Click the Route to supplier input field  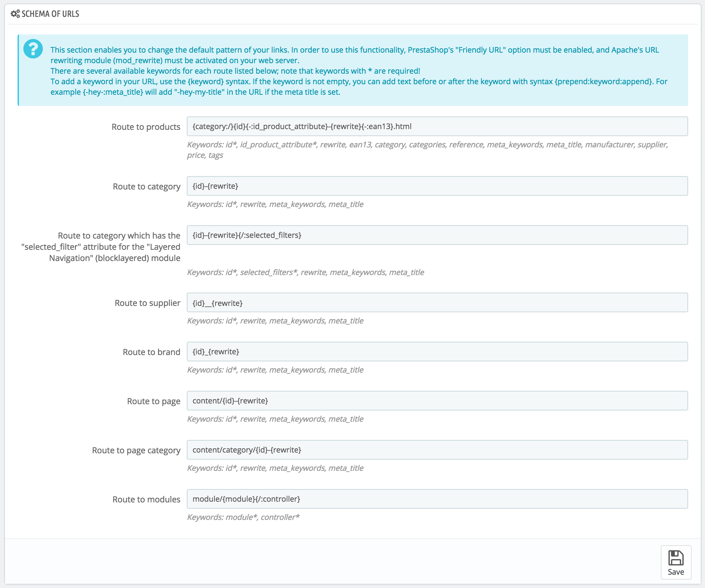pyautogui.click(x=437, y=302)
